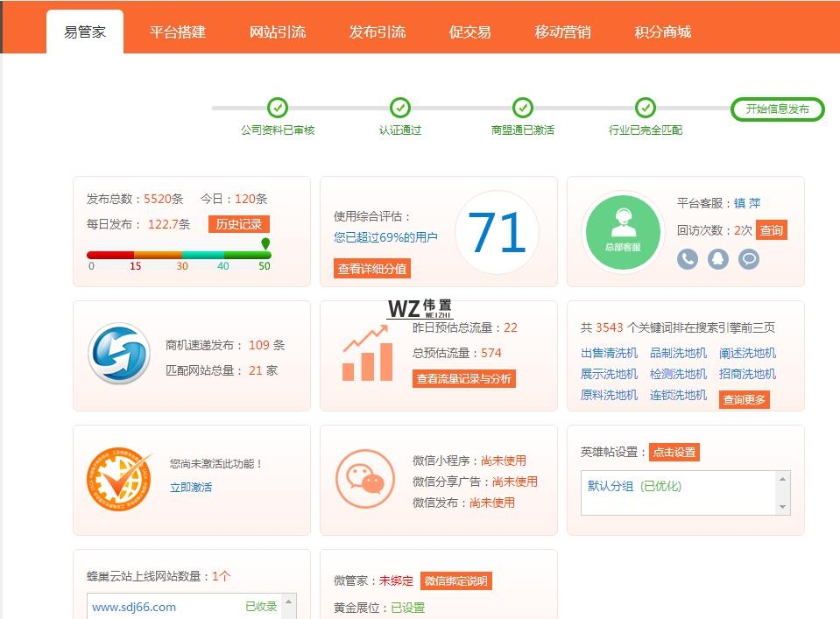Image resolution: width=840 pixels, height=619 pixels.
Task: Select the 移动营销 tab
Action: tap(563, 32)
